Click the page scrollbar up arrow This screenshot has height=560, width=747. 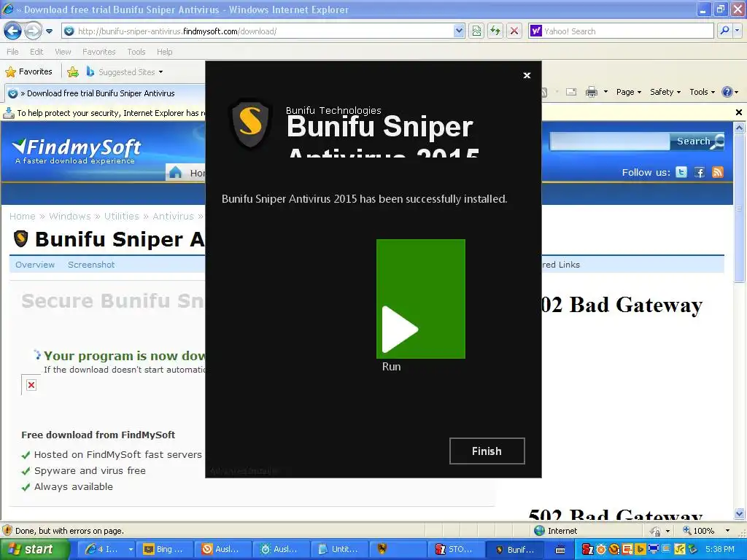point(740,128)
